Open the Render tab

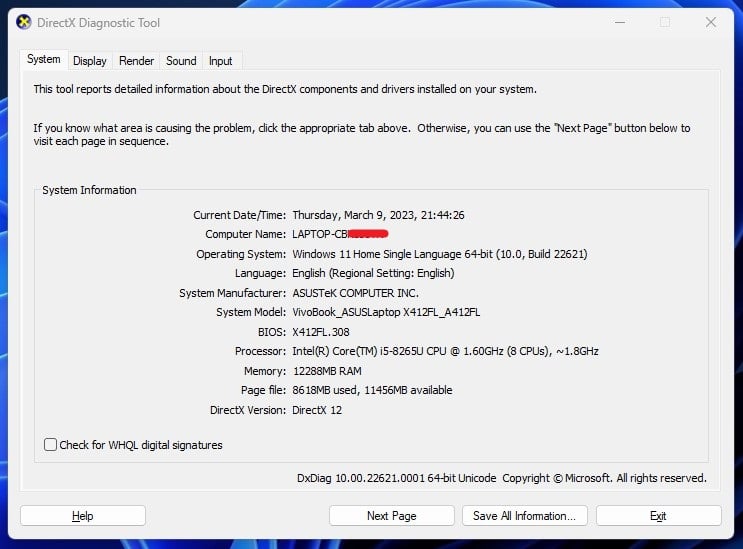[136, 61]
